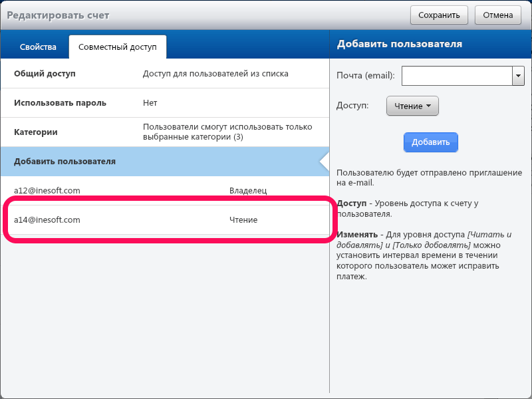This screenshot has width=532, height=399.
Task: Click the blue Добавить button
Action: pyautogui.click(x=431, y=142)
